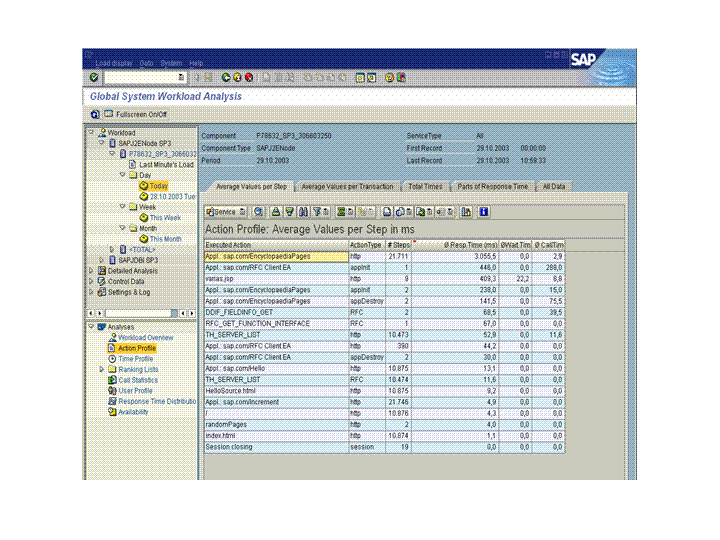Click the red Cancel icon
Viewport: 720px width, 540px height.
pyautogui.click(x=249, y=78)
